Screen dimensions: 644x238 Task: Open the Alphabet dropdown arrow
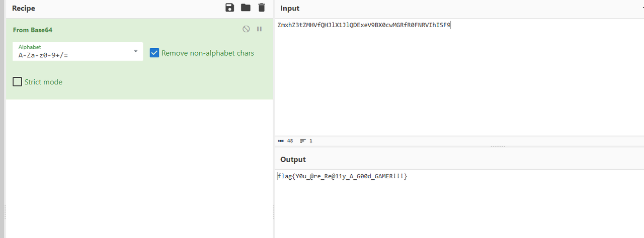(135, 52)
